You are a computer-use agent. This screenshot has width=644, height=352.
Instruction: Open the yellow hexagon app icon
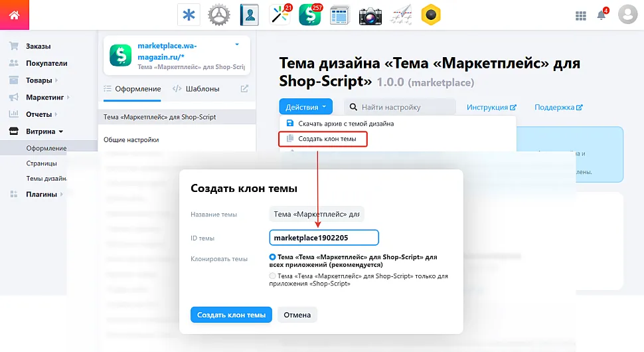coord(431,15)
